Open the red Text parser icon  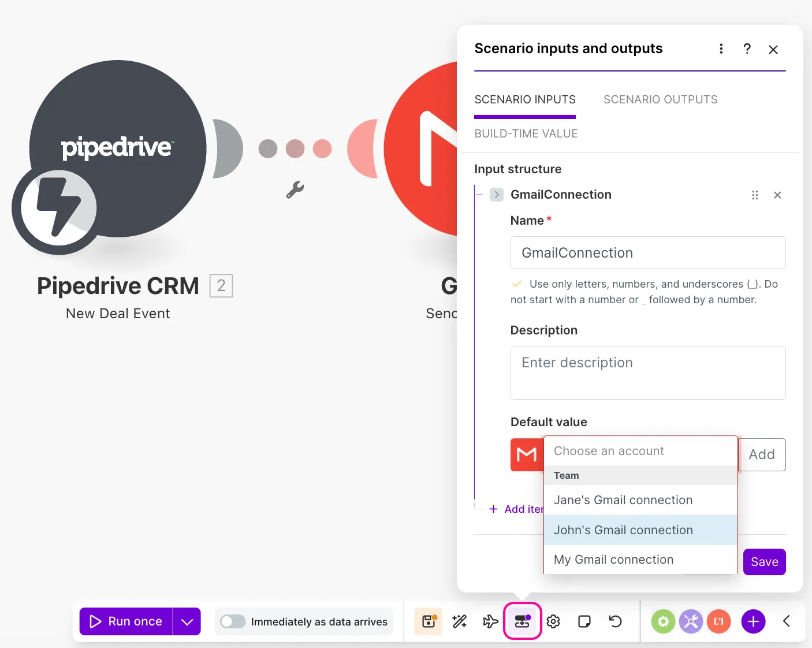click(719, 621)
